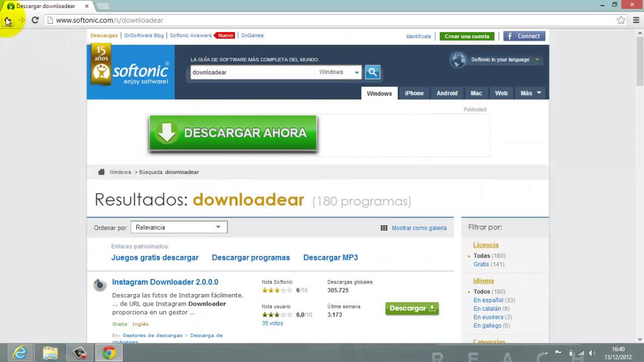Click the Facebook Connect button
This screenshot has height=362, width=644.
(524, 36)
